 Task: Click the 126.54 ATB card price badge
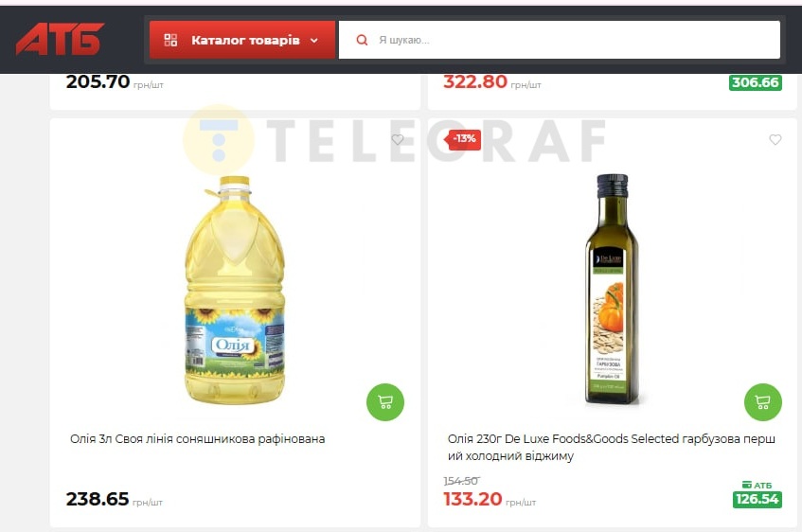757,499
